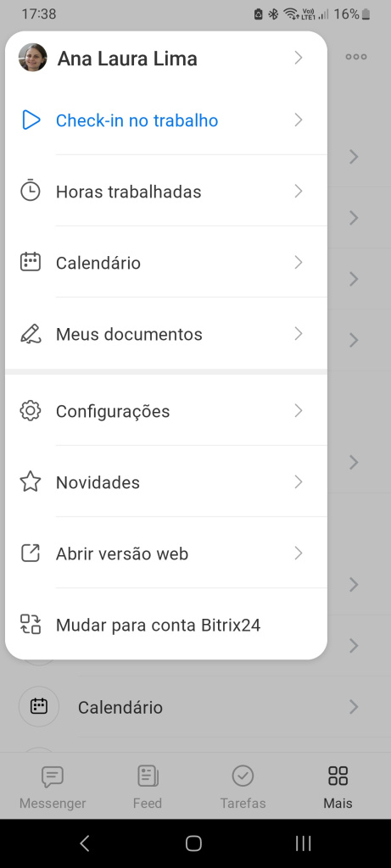Screen dimensions: 391x868
Task: Tap the calendar icon in the popup menu
Action: pos(31,263)
